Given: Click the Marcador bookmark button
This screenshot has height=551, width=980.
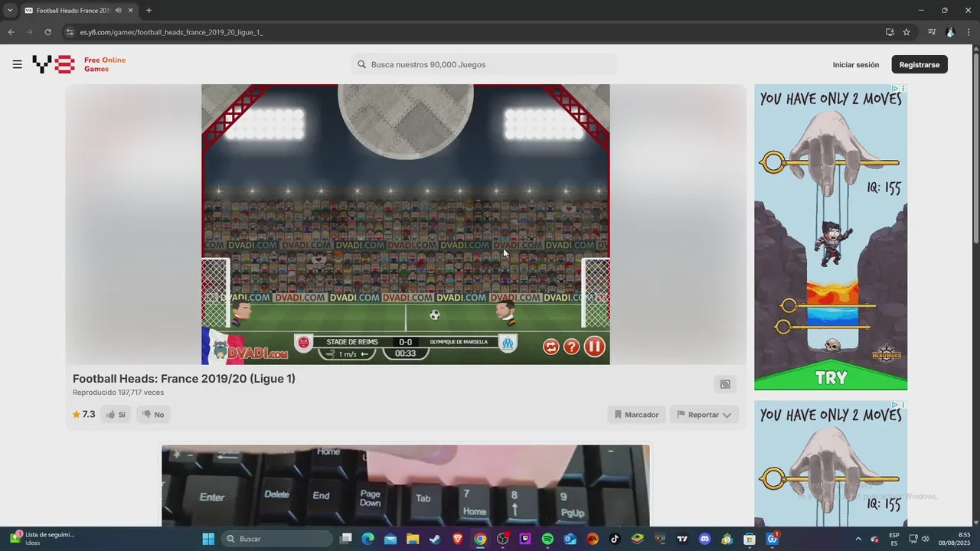Looking at the screenshot, I should 636,415.
